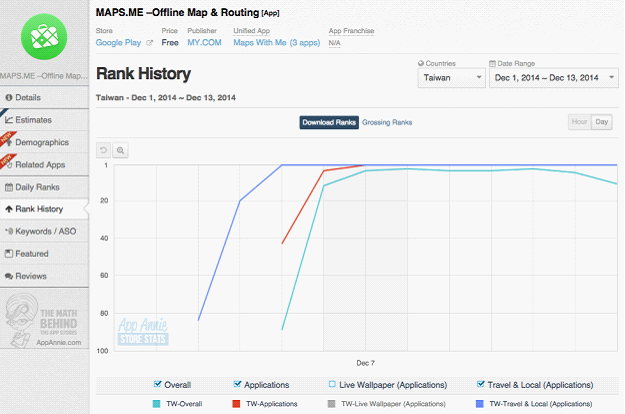Viewport: 625px width, 414px height.
Task: Select the Day granularity button
Action: pyautogui.click(x=601, y=122)
